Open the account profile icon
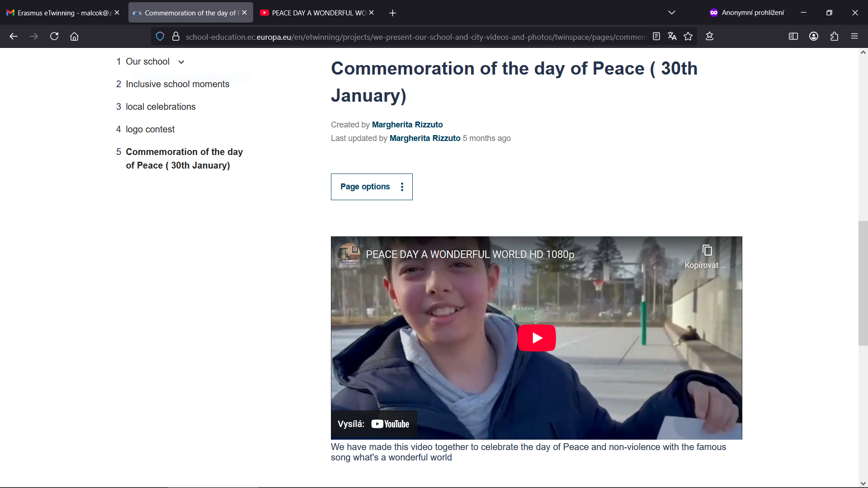Image resolution: width=868 pixels, height=488 pixels. pyautogui.click(x=814, y=36)
